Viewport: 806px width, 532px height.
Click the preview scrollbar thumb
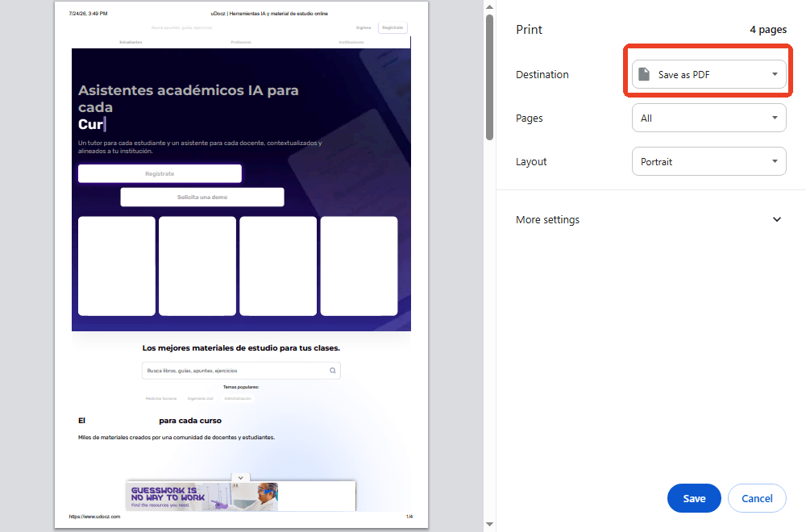tap(489, 77)
